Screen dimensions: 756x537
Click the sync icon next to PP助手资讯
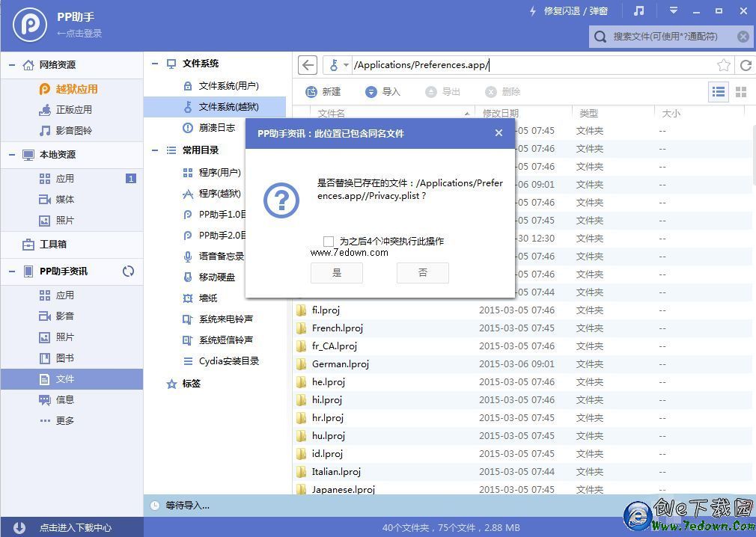tap(128, 271)
